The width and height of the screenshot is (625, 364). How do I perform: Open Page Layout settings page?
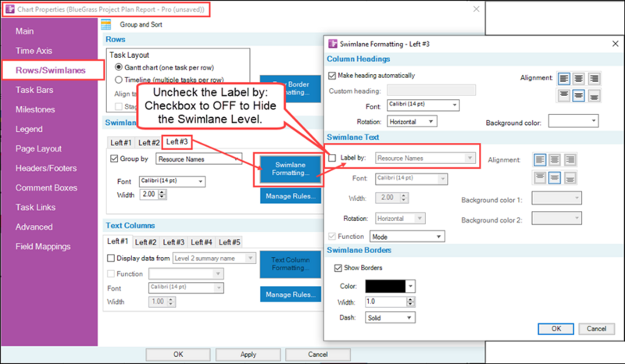pos(38,148)
